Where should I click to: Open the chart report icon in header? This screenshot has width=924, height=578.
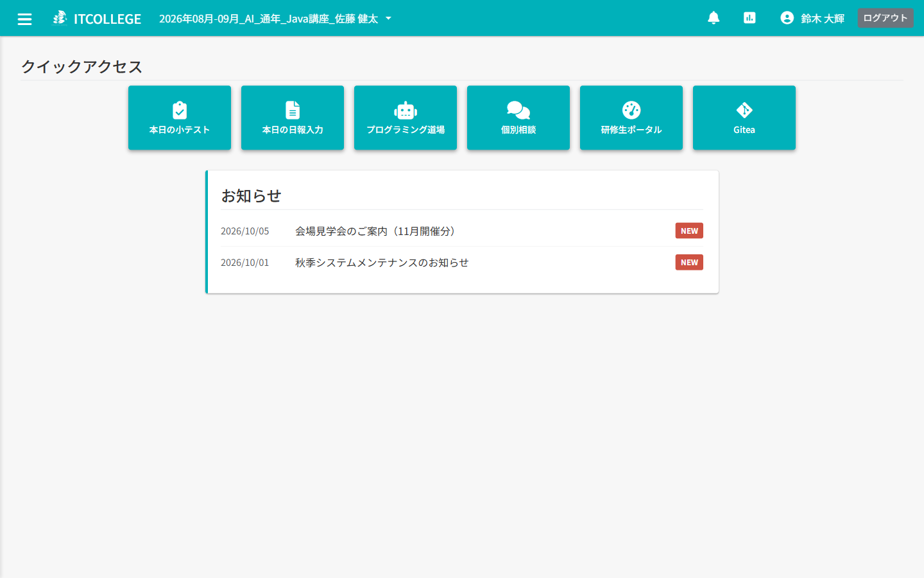[x=749, y=18]
